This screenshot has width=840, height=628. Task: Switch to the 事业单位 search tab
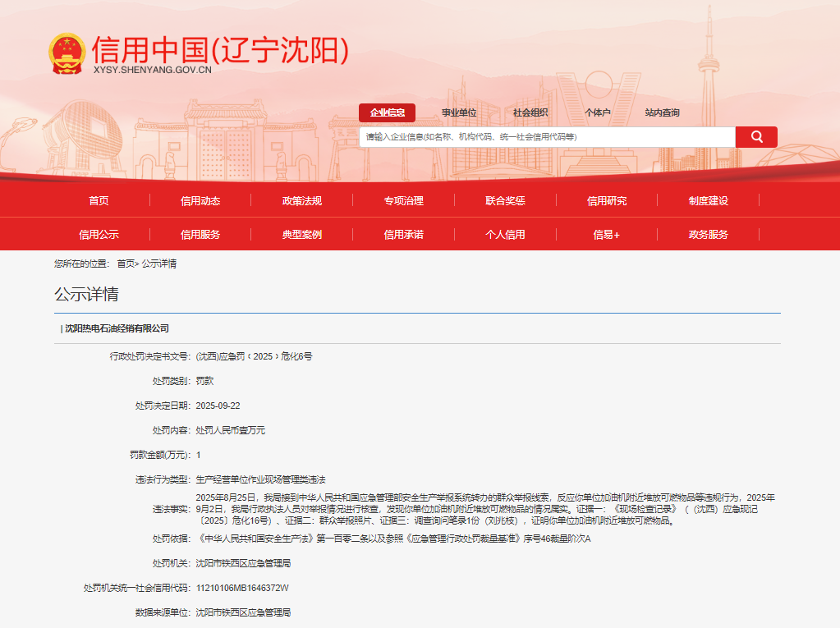[459, 113]
